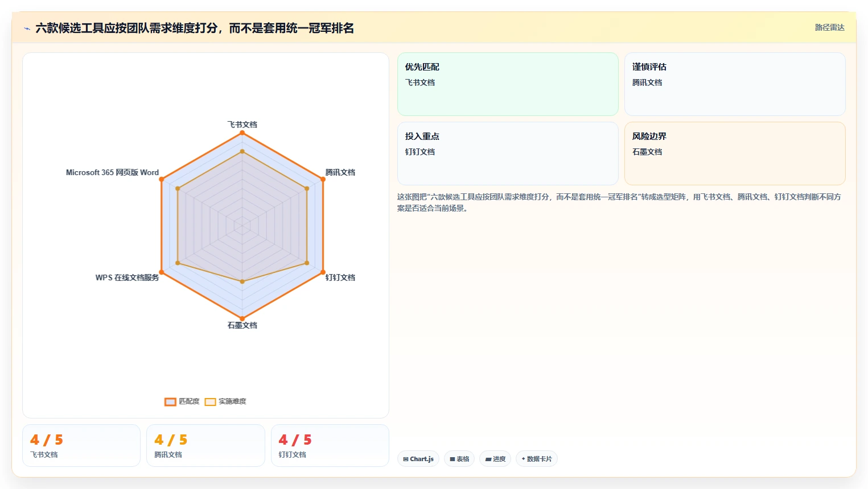The width and height of the screenshot is (868, 489).
Task: Select the 飞书文档 axis label on radar
Action: (242, 125)
